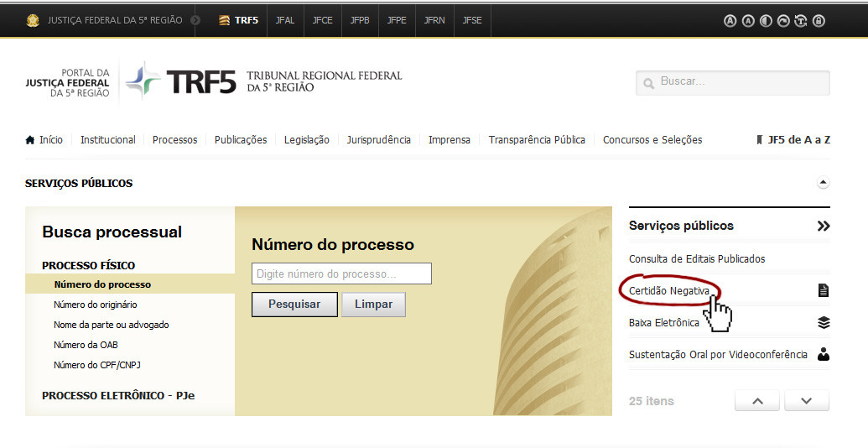Click the Portal da Justiça Federal logo text
Viewport: 868px width, 448px height.
coord(68,83)
